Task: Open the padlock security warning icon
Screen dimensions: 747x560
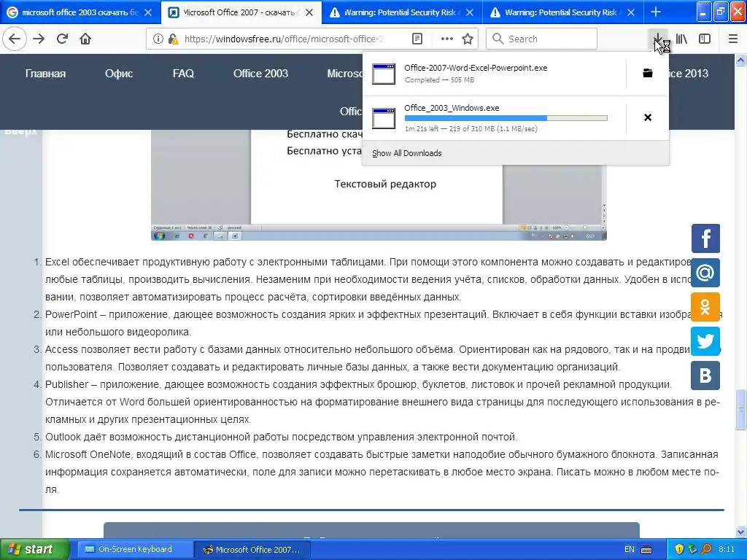Action: [174, 39]
